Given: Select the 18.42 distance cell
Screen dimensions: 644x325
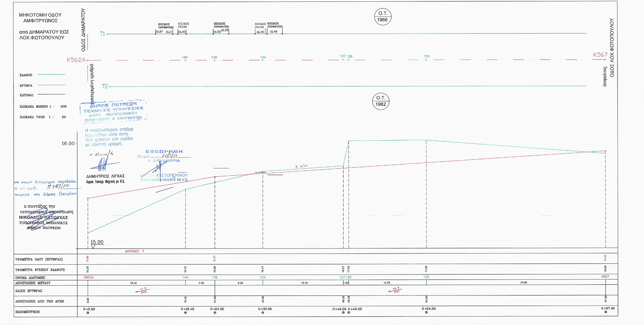Looking at the screenshot, I should pos(134,283).
